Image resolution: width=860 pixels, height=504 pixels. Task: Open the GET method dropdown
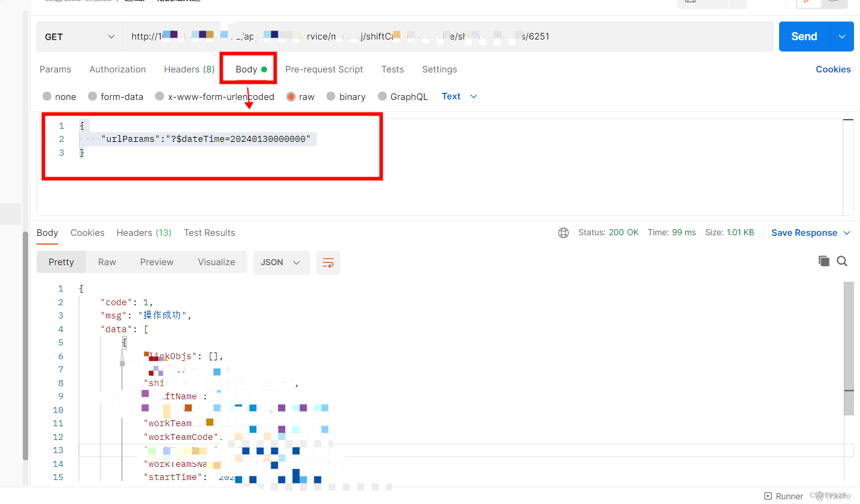pos(80,37)
